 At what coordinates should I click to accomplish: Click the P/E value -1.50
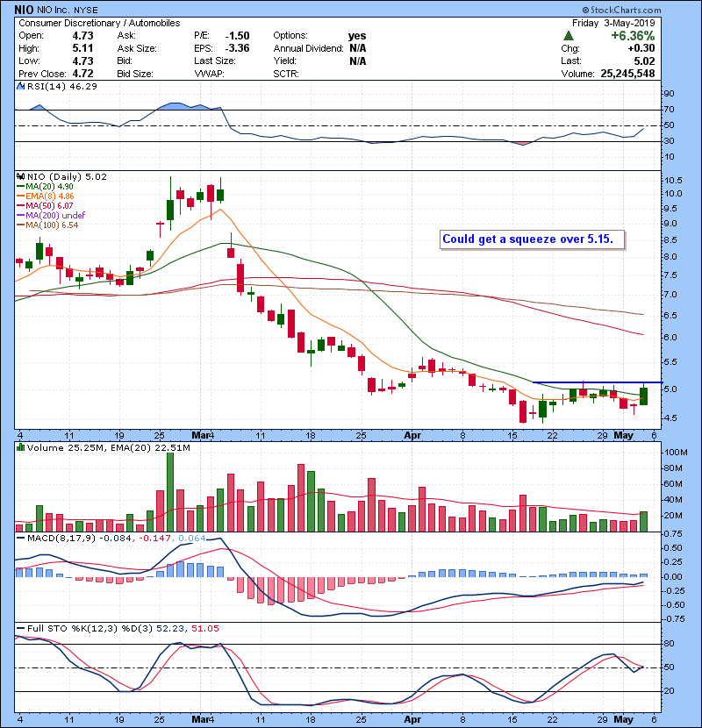click(x=237, y=36)
